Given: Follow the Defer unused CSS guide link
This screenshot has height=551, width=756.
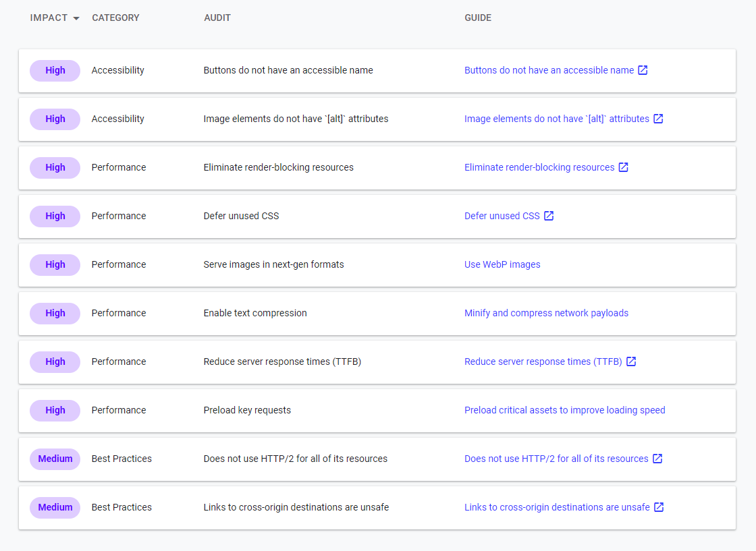Looking at the screenshot, I should coord(502,216).
